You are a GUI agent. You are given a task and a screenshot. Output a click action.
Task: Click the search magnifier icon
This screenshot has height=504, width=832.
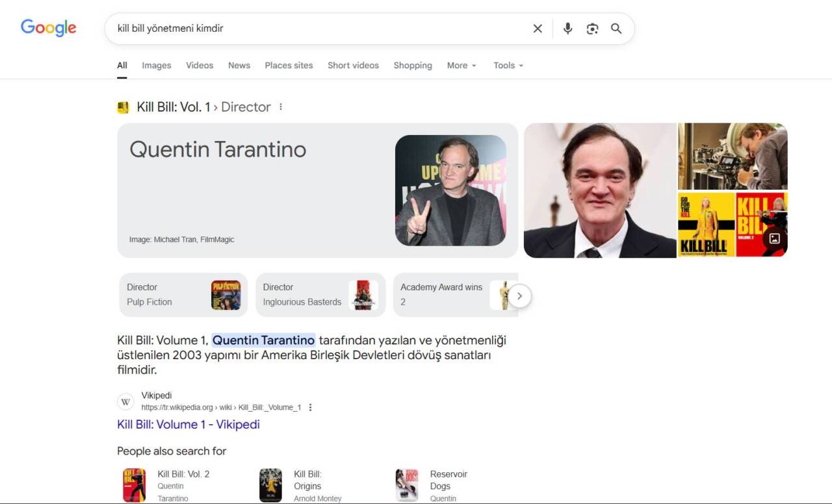click(616, 28)
